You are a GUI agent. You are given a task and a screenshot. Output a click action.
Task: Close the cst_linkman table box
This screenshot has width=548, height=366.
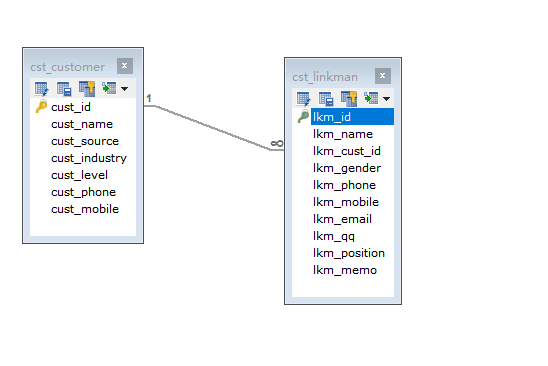(382, 76)
